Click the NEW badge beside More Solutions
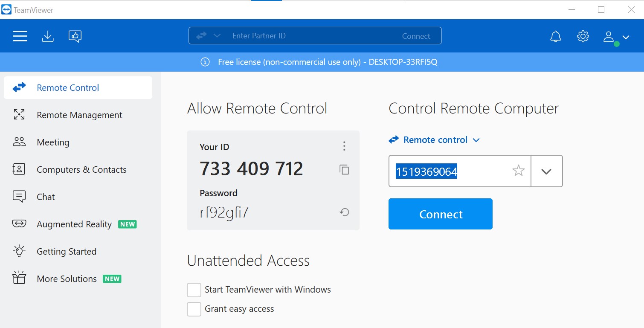 pyautogui.click(x=112, y=279)
